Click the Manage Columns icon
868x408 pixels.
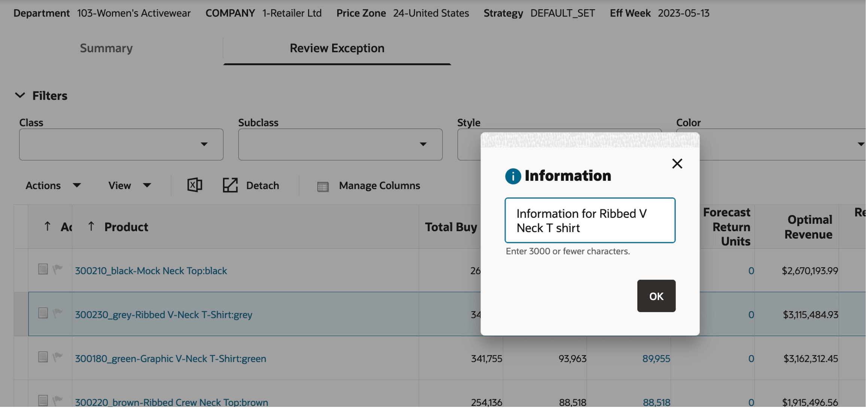323,186
